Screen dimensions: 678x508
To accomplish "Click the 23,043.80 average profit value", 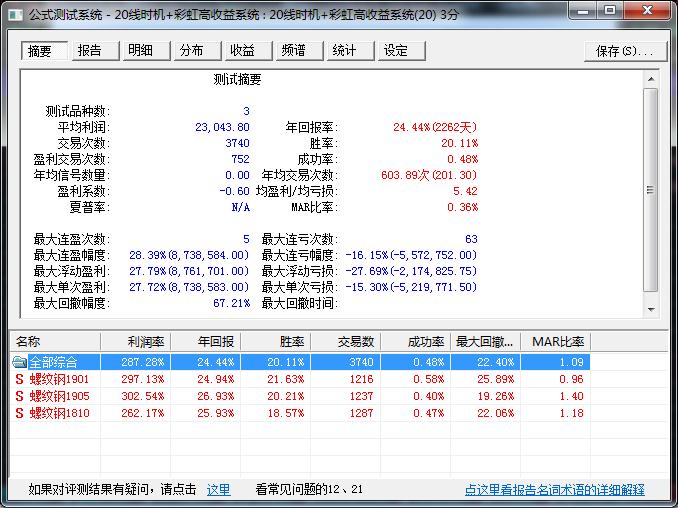I will click(222, 128).
